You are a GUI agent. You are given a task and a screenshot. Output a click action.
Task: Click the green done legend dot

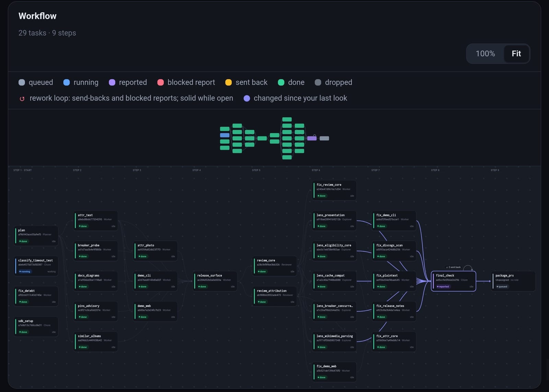point(281,82)
